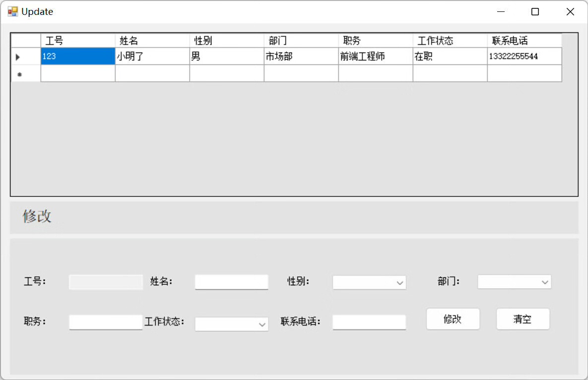Click empty new-row cell under 联系电话
Image resolution: width=588 pixels, height=380 pixels.
[x=524, y=73]
